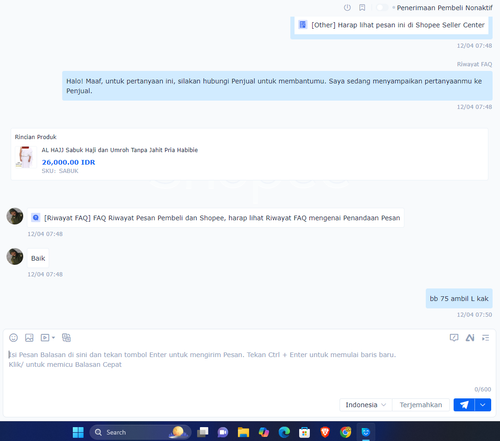Click the 'bb 75 ambil L kak' message
Image resolution: width=500 pixels, height=441 pixels.
pos(459,298)
